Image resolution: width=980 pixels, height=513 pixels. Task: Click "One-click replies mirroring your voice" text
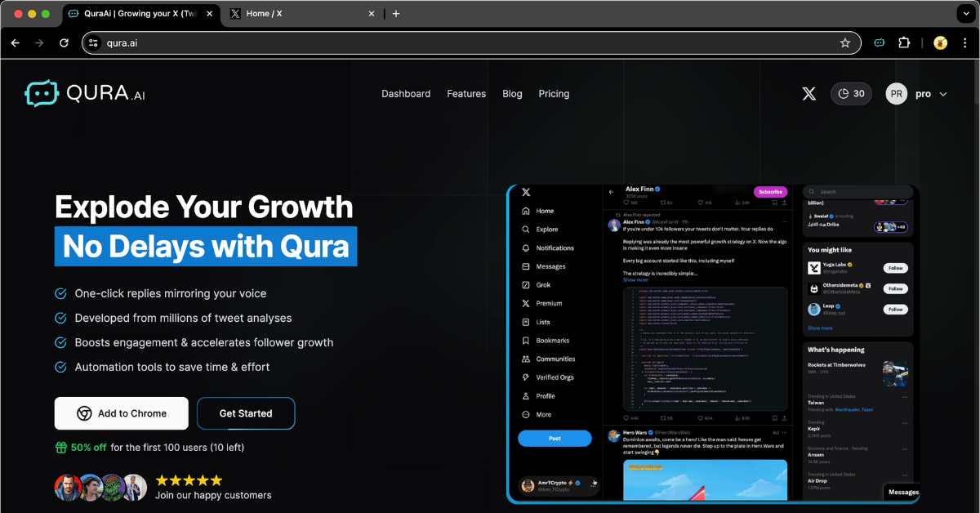point(171,293)
